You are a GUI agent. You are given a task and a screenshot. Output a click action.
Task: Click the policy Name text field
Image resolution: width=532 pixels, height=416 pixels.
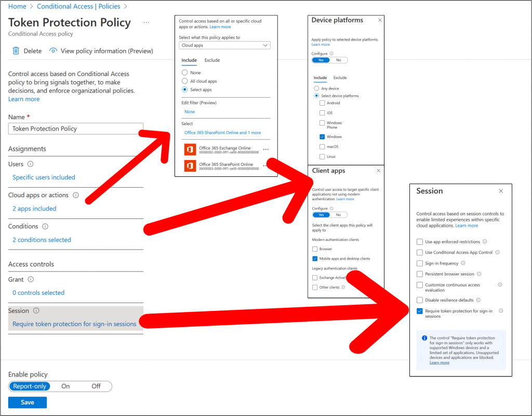pos(76,128)
